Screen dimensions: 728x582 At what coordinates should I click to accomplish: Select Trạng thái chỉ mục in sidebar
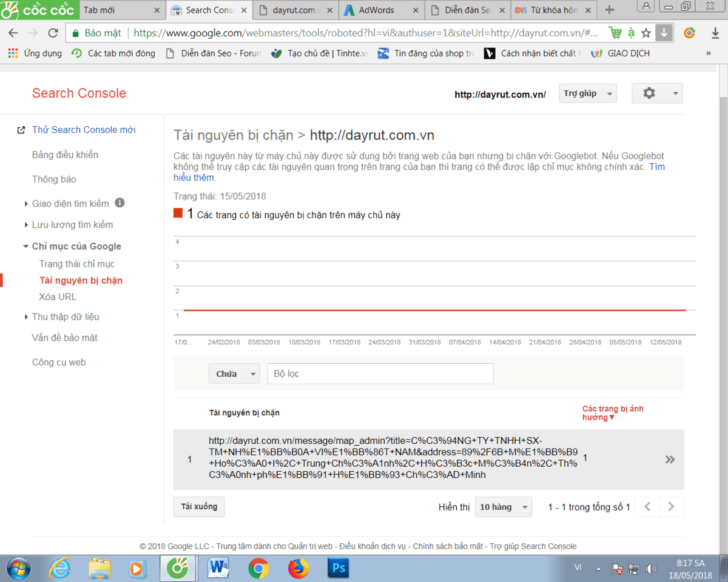[77, 264]
